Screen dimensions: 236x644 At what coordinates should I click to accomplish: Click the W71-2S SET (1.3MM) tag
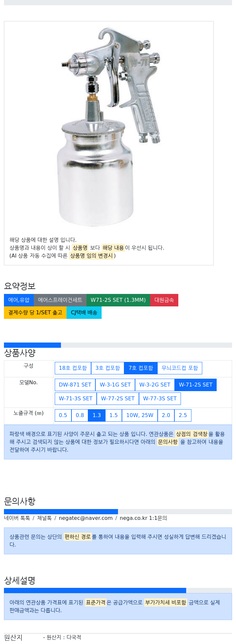pos(118,300)
